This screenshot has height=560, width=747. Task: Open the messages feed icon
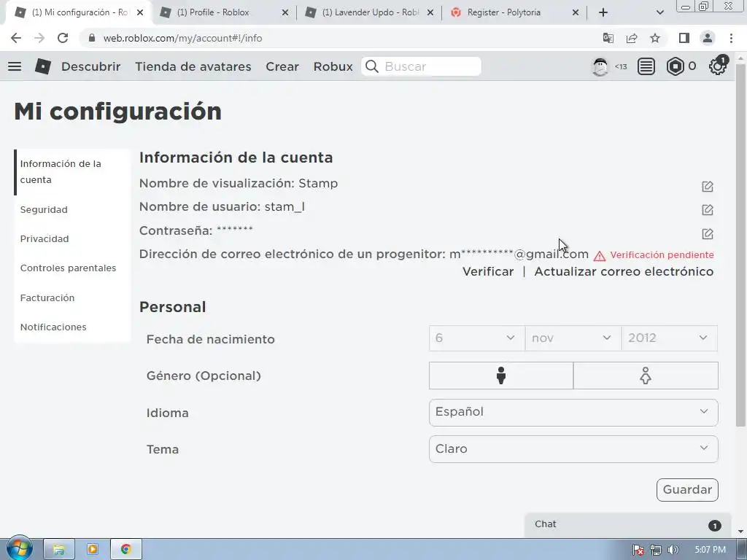tap(646, 66)
